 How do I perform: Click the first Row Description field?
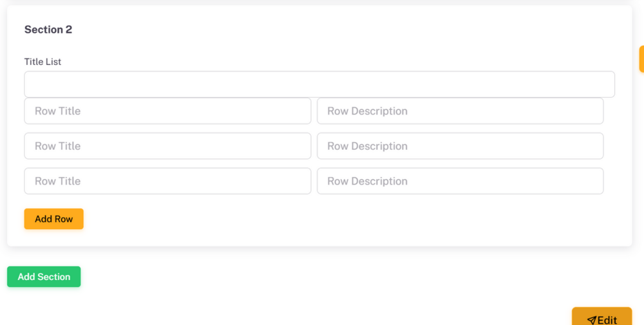click(460, 111)
